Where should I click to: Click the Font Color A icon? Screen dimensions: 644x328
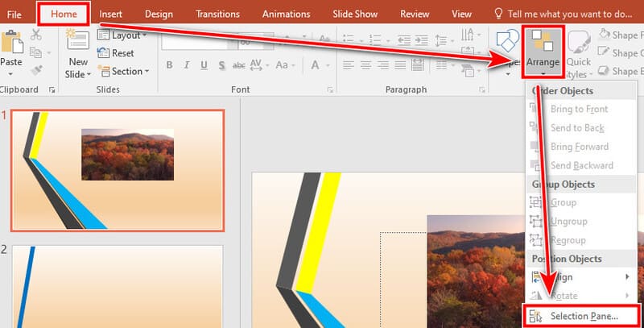(x=315, y=65)
